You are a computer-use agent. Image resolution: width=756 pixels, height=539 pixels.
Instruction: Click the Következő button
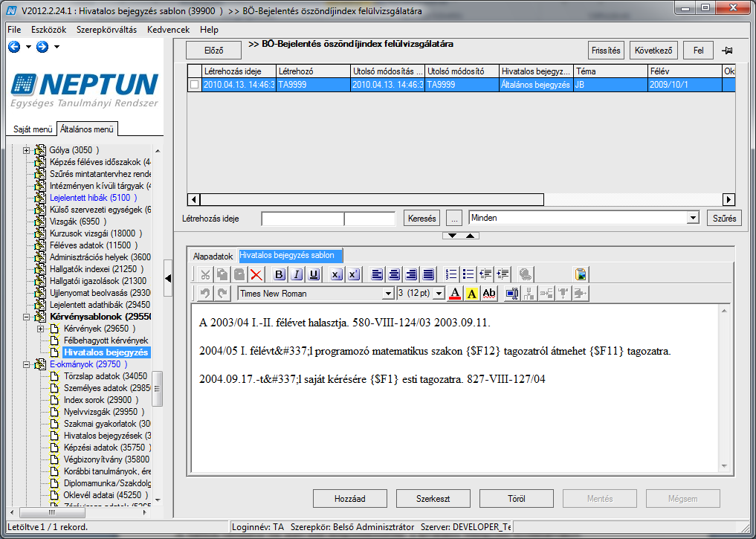click(x=653, y=50)
